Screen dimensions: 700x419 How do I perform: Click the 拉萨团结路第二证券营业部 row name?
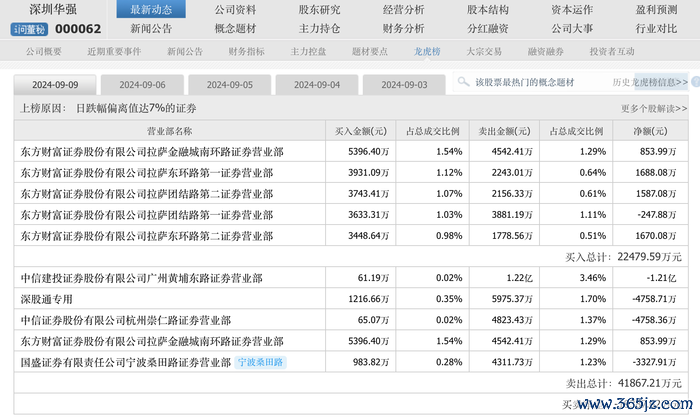pos(146,194)
